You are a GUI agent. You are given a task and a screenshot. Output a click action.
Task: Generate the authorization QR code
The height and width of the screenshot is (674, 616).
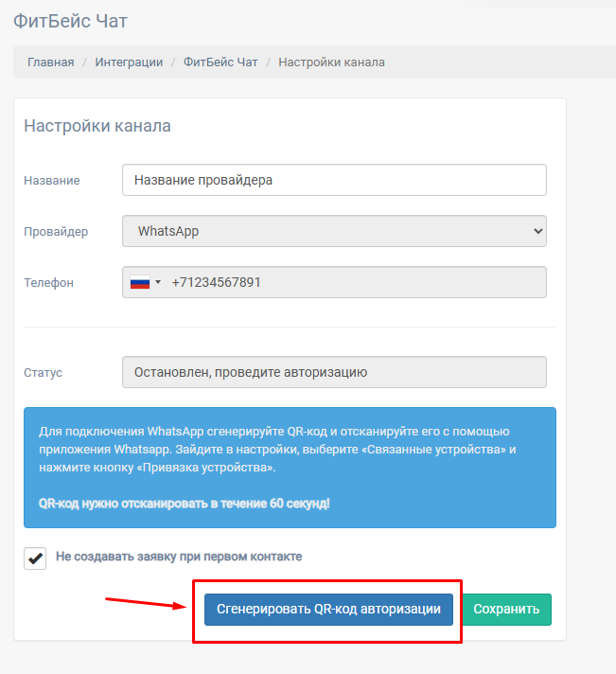click(328, 610)
